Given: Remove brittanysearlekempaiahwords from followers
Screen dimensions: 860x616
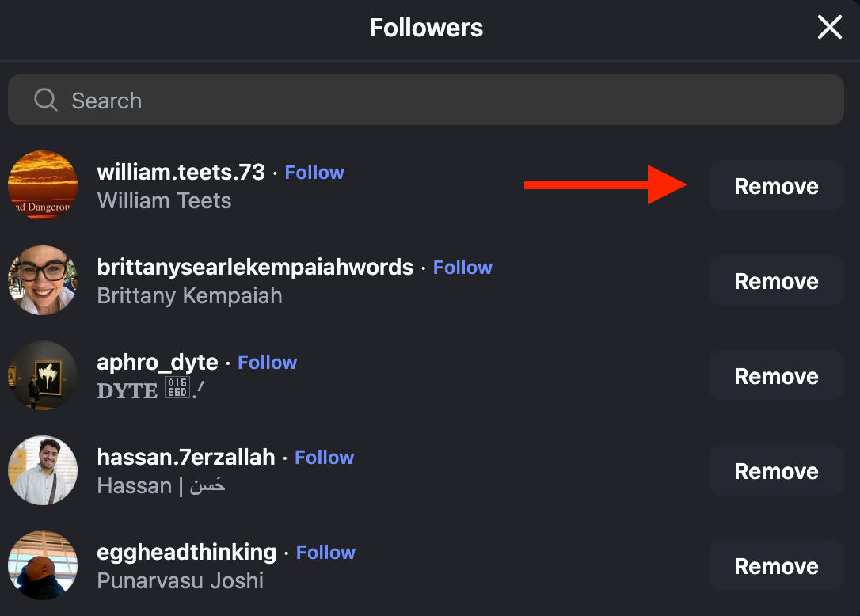Looking at the screenshot, I should (776, 281).
